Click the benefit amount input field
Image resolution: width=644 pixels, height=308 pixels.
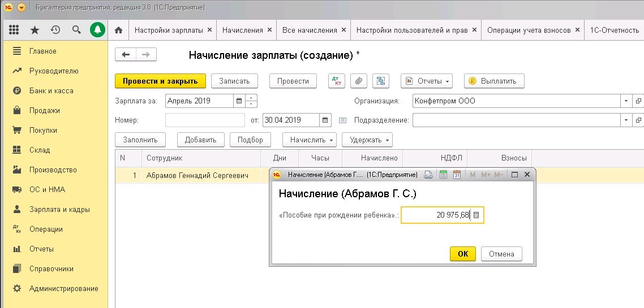(436, 215)
